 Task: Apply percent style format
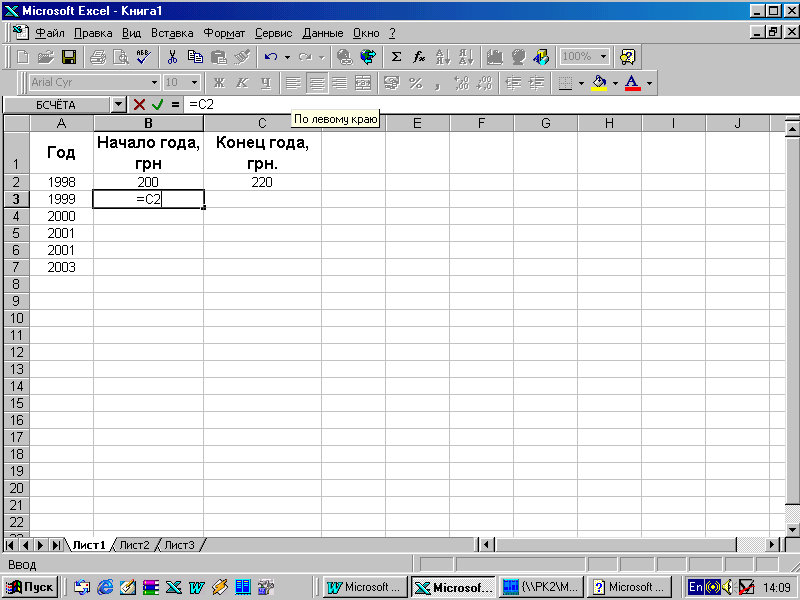tap(415, 83)
